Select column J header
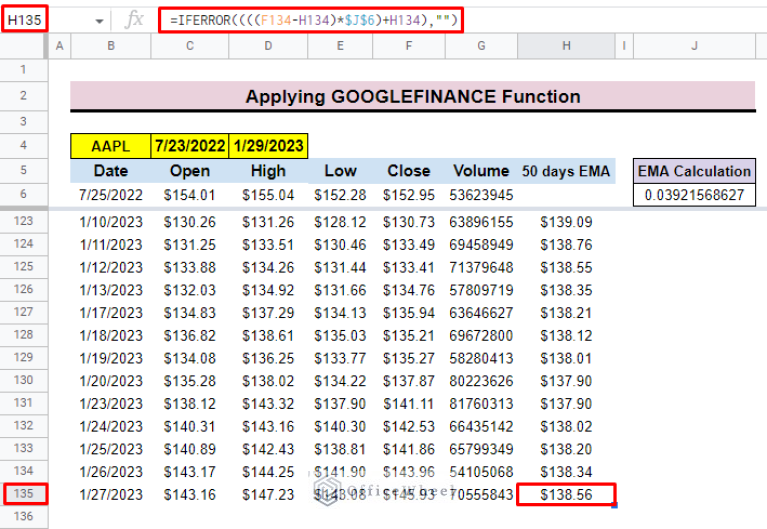This screenshot has height=529, width=767. 694,46
